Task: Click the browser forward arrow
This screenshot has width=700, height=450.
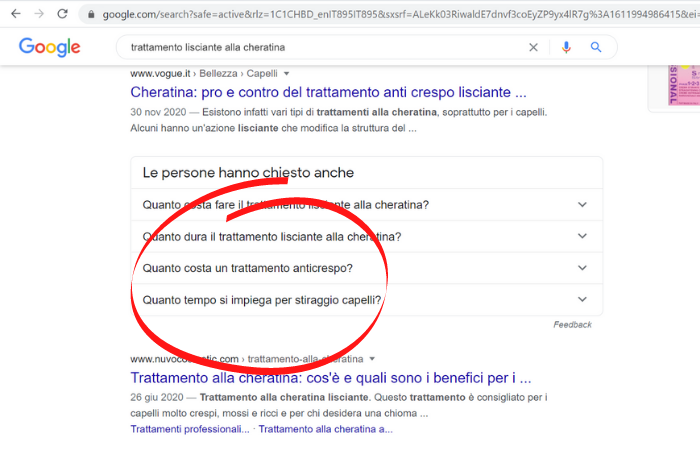Action: pos(39,14)
